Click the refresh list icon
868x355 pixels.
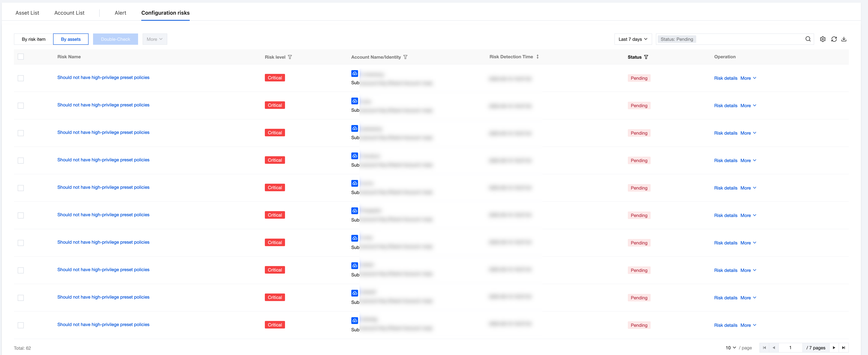(x=834, y=39)
